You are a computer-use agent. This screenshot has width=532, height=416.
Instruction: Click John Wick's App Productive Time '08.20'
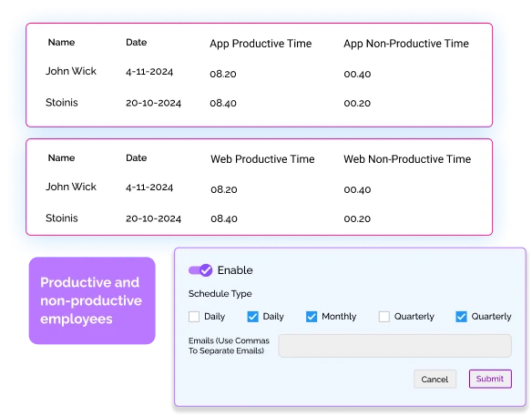pyautogui.click(x=223, y=74)
